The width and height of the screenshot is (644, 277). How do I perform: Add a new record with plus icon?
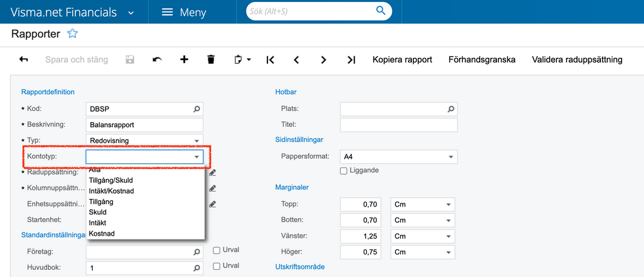[x=184, y=59]
